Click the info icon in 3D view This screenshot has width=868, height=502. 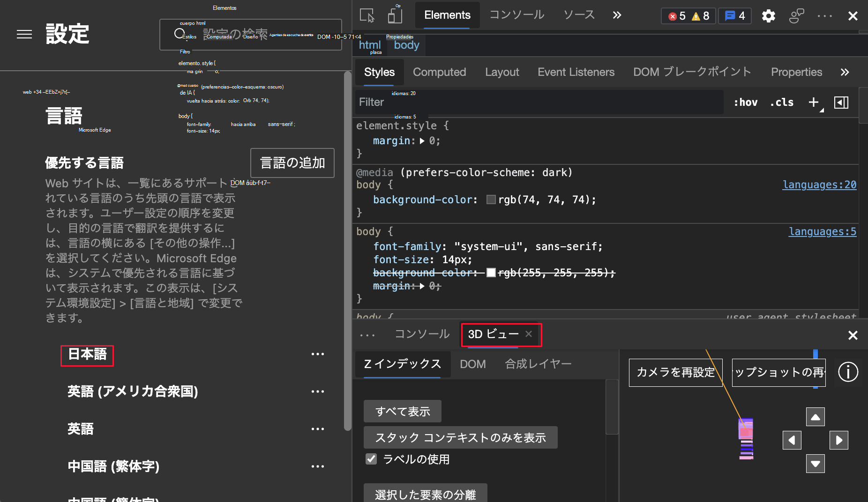click(x=848, y=372)
